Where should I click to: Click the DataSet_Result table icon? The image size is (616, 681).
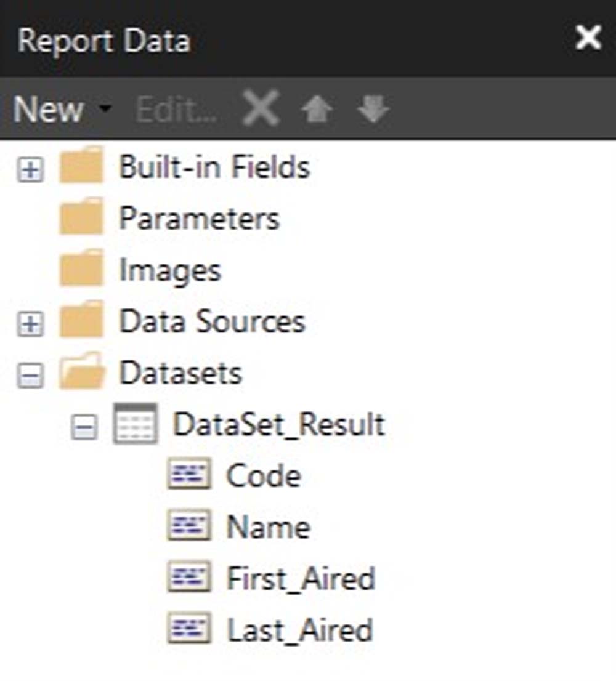[136, 424]
